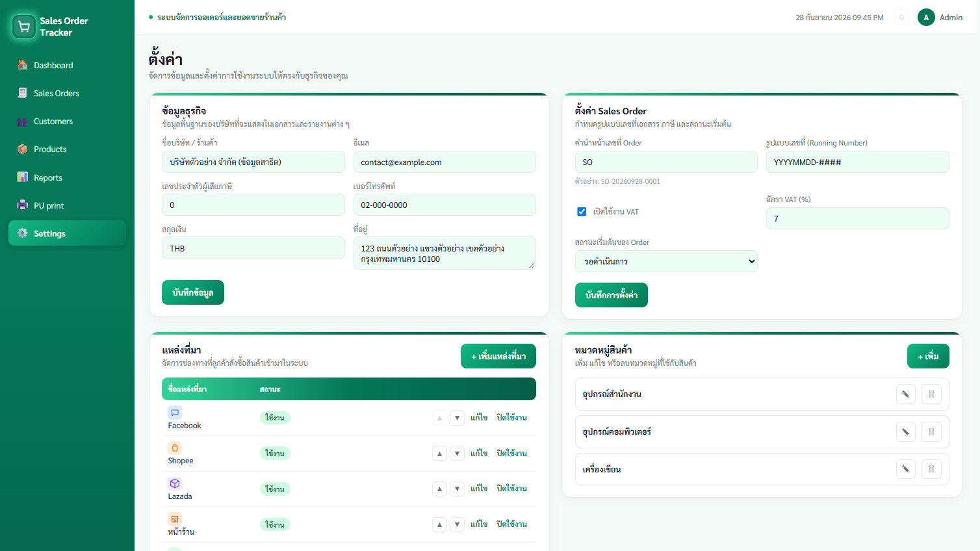Click แก้ไข for the Lazada source

(x=479, y=489)
